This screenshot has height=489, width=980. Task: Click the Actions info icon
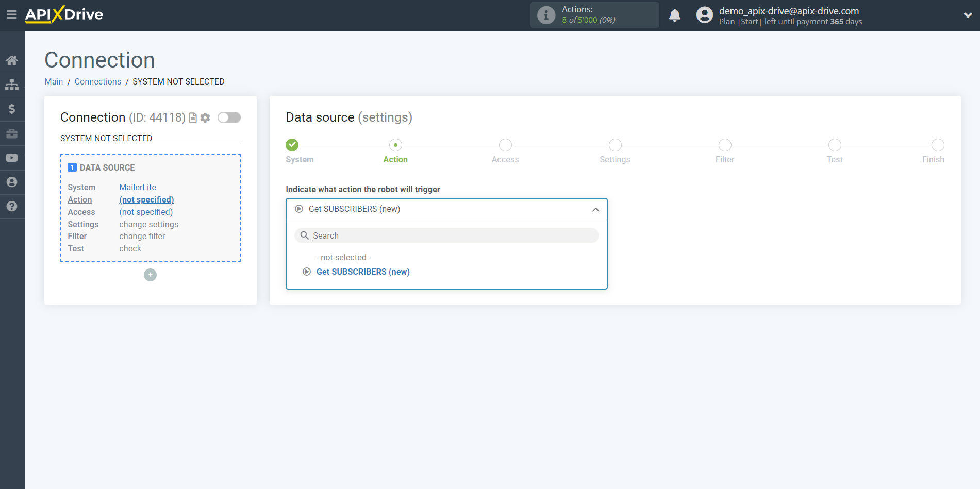coord(546,15)
